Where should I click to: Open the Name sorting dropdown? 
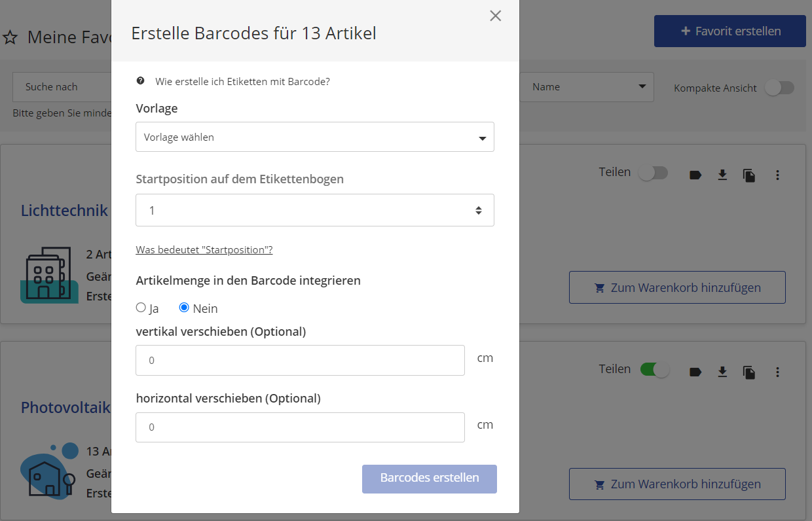tap(586, 86)
